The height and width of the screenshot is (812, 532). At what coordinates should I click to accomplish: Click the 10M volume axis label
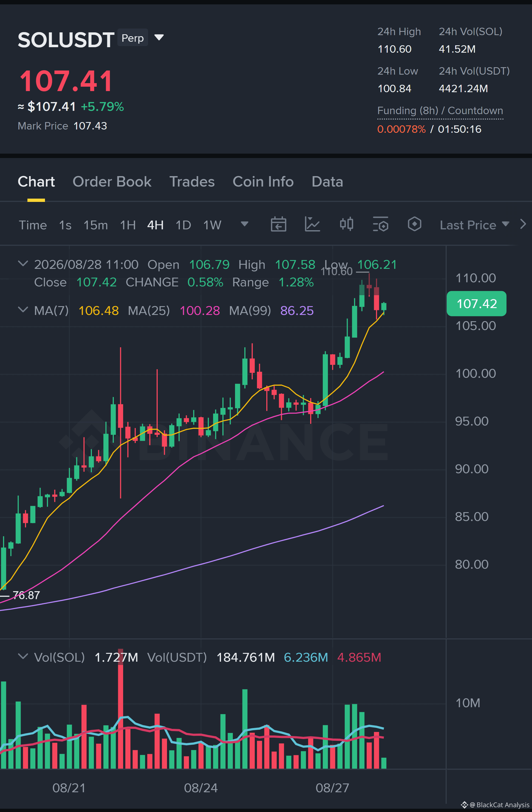tap(468, 703)
